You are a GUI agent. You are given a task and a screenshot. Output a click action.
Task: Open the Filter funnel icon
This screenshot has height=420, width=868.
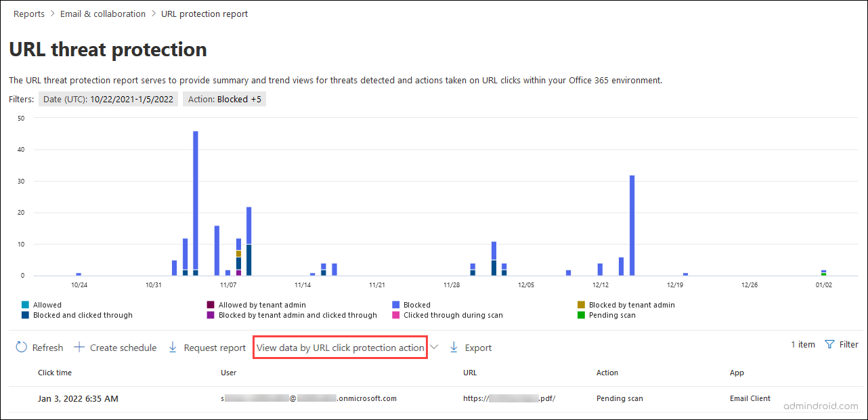[x=831, y=344]
